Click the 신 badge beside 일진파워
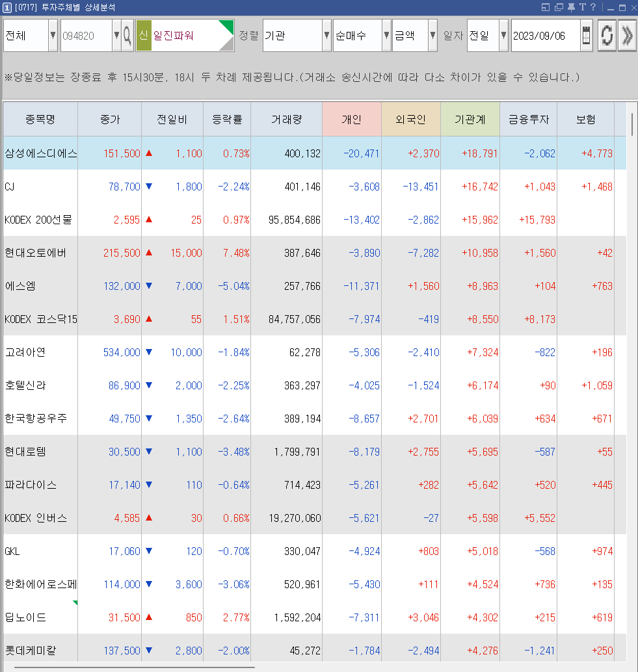The height and width of the screenshot is (672, 638). [144, 35]
